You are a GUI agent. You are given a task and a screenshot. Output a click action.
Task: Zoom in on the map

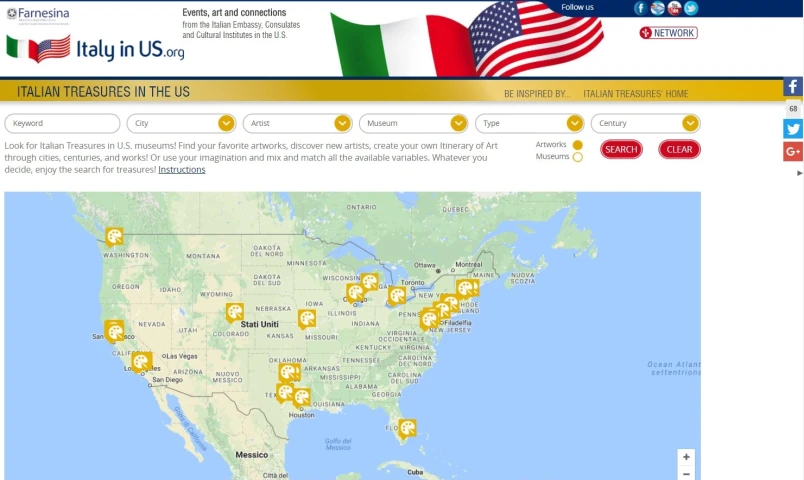(686, 457)
